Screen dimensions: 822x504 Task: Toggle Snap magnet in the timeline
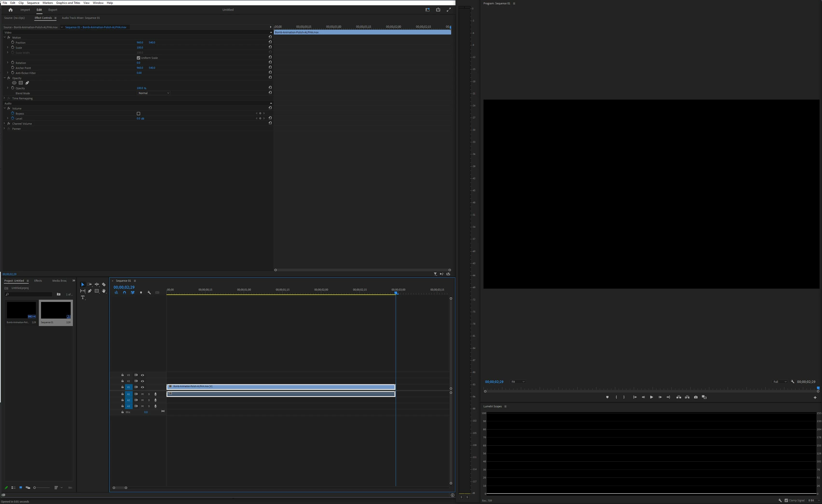coord(124,293)
